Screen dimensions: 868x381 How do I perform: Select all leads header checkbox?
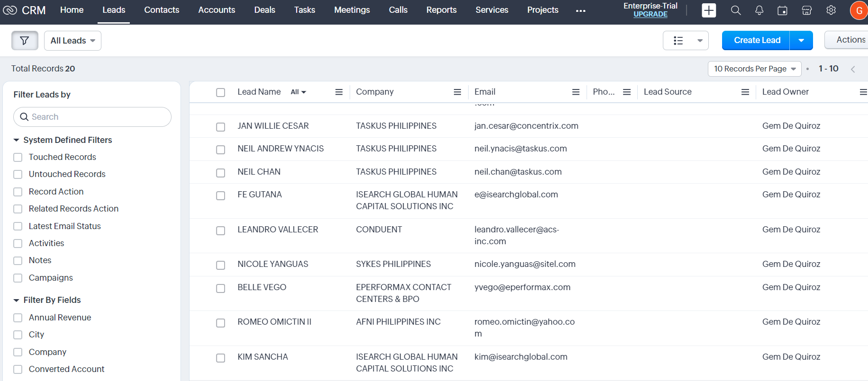[x=220, y=92]
